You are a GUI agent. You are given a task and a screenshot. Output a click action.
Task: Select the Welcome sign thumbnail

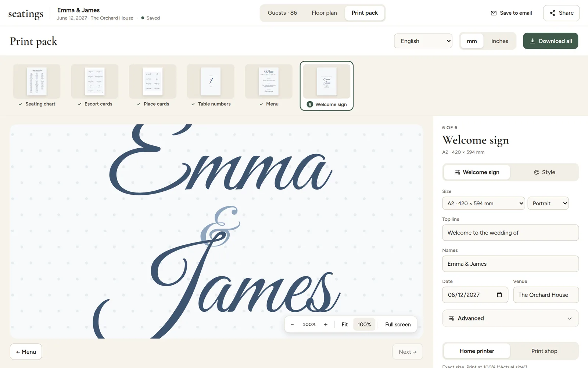point(327,86)
